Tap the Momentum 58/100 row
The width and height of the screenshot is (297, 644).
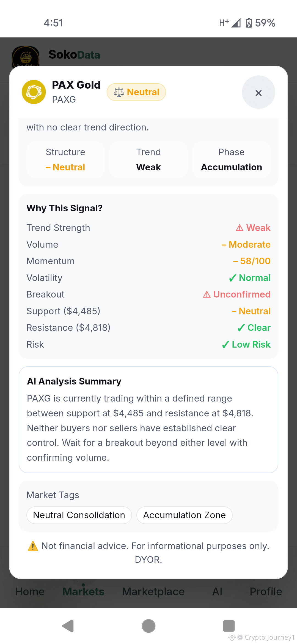148,261
